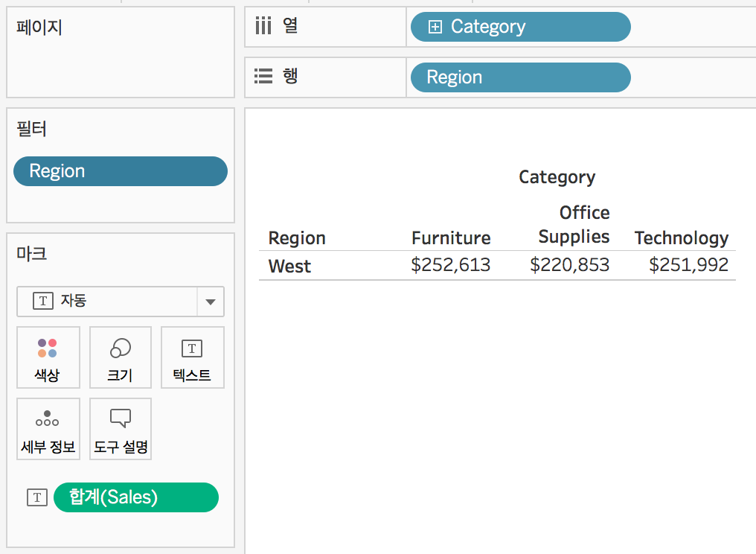756x554 pixels.
Task: Expand the Category pill plus icon
Action: tap(435, 27)
